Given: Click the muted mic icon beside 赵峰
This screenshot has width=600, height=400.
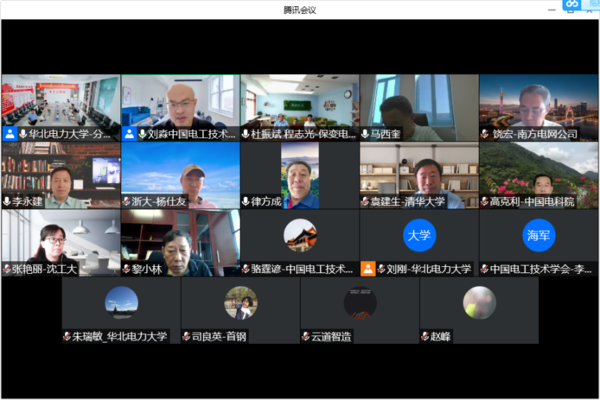Looking at the screenshot, I should (426, 337).
